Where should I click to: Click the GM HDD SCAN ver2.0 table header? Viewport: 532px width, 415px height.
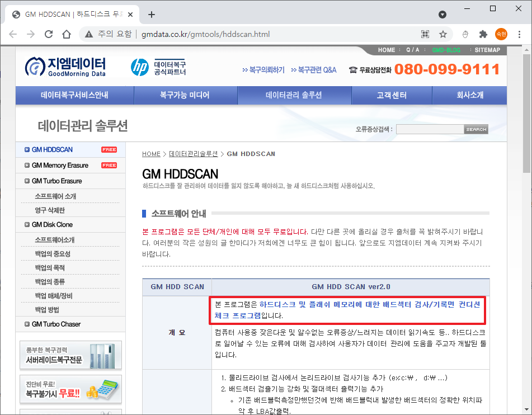[x=351, y=287]
